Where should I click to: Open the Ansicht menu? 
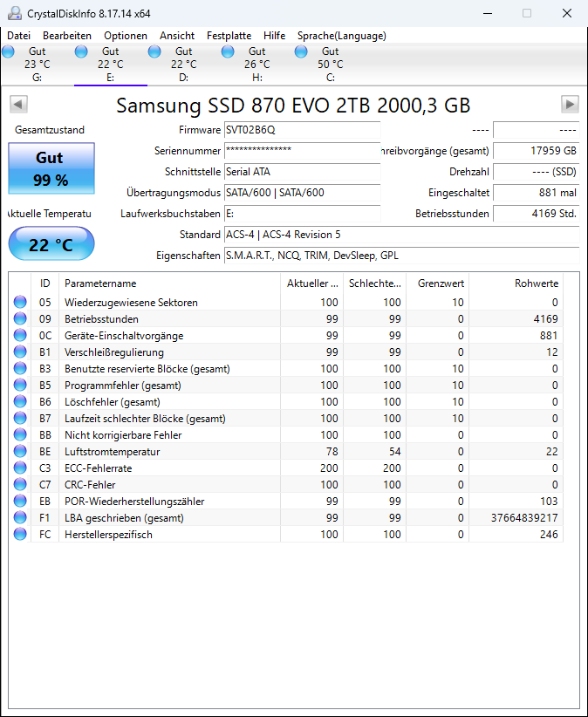coord(177,36)
